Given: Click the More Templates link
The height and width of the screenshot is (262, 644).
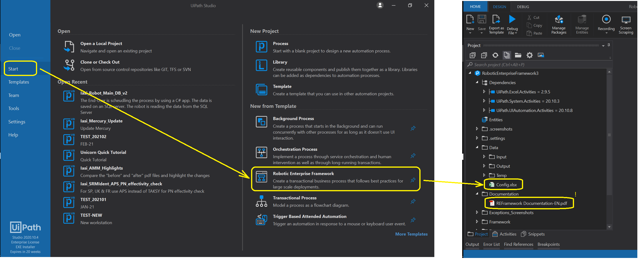Looking at the screenshot, I should pyautogui.click(x=411, y=234).
